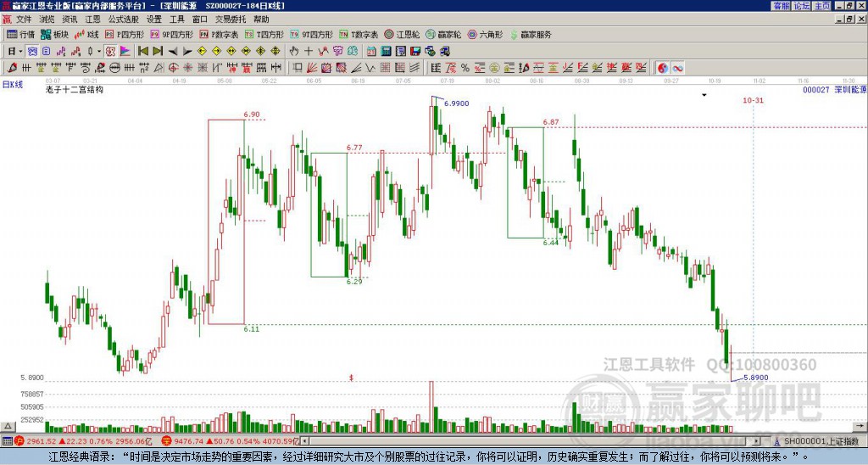Open the 资讯 menu
Image resolution: width=868 pixels, height=465 pixels.
70,20
